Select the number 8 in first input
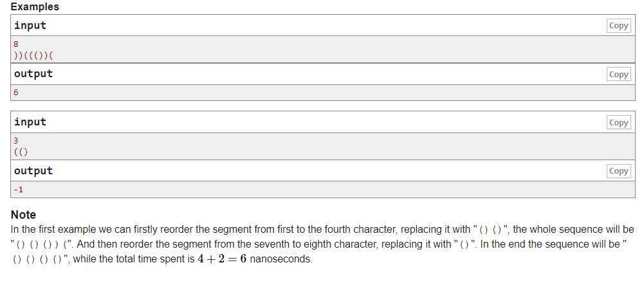The width and height of the screenshot is (644, 283). [16, 44]
